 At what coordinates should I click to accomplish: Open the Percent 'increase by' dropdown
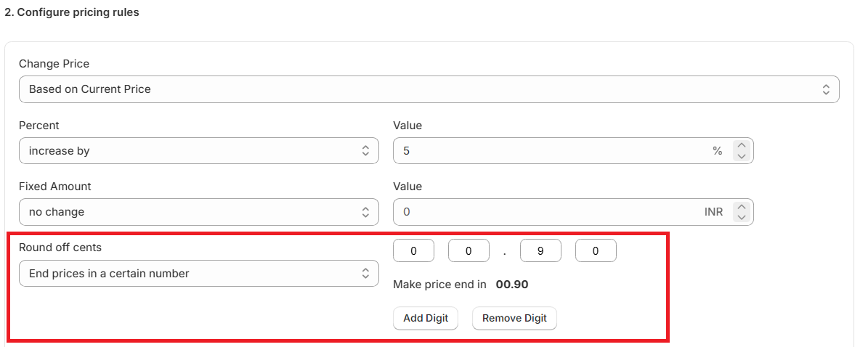tap(198, 151)
